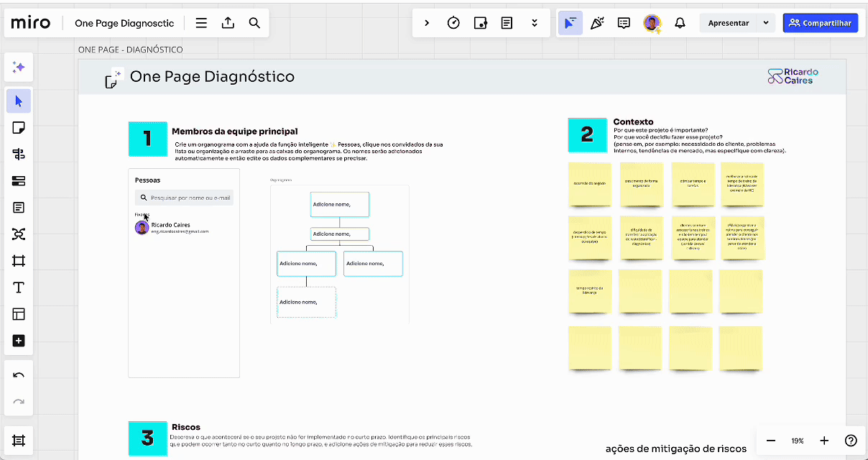Open the Miro AI sparkle tool
Screen dimensions: 868x460
[19, 67]
